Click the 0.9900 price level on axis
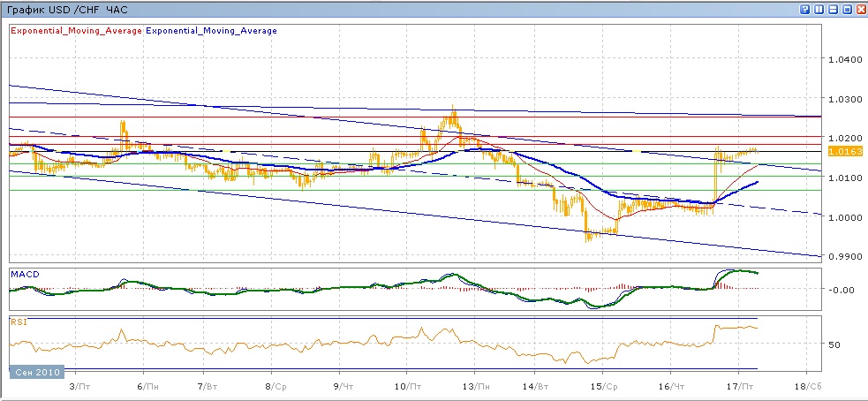 click(x=843, y=257)
